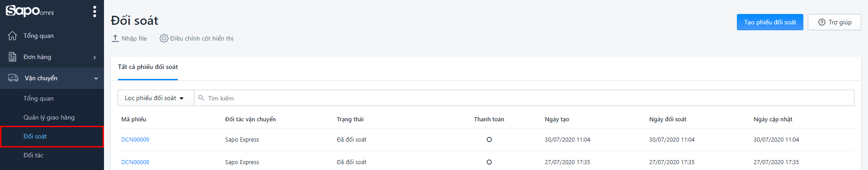The image size is (868, 170).
Task: Select the Tất cả phiếu đối soát tab
Action: [148, 67]
